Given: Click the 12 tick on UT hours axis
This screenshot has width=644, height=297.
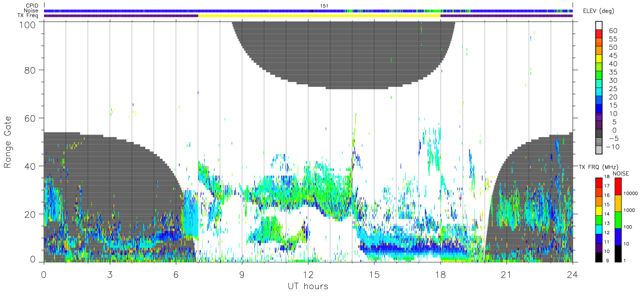Looking at the screenshot, I should click(308, 274).
